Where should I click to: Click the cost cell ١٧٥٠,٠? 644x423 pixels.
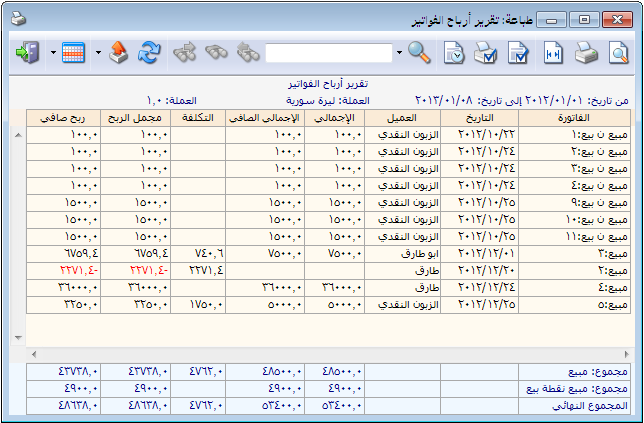[198, 305]
